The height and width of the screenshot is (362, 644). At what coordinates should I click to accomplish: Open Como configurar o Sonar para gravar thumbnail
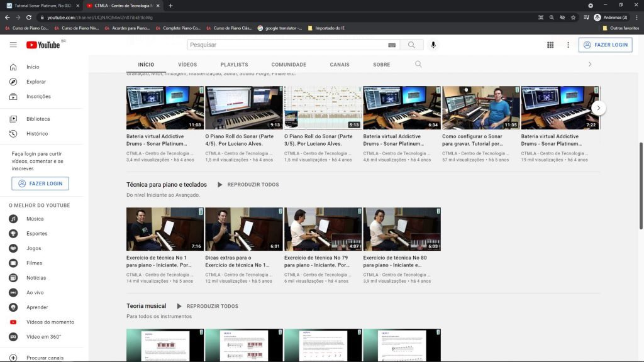click(x=480, y=108)
